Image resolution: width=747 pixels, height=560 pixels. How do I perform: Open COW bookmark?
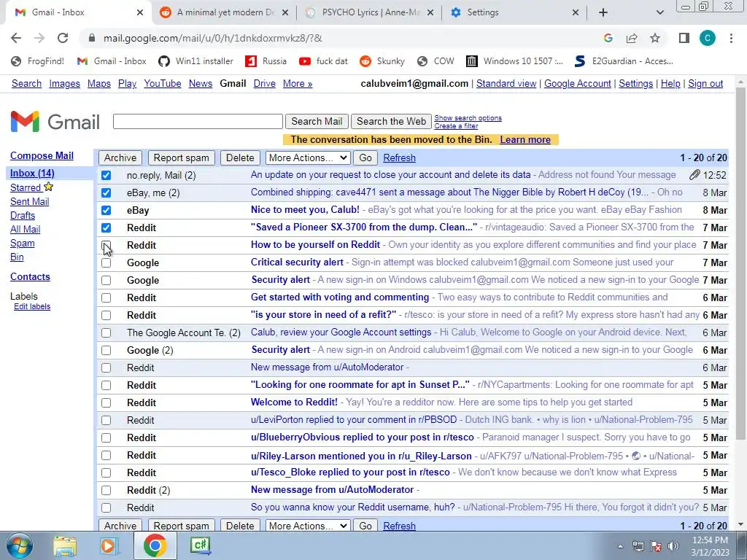[436, 61]
